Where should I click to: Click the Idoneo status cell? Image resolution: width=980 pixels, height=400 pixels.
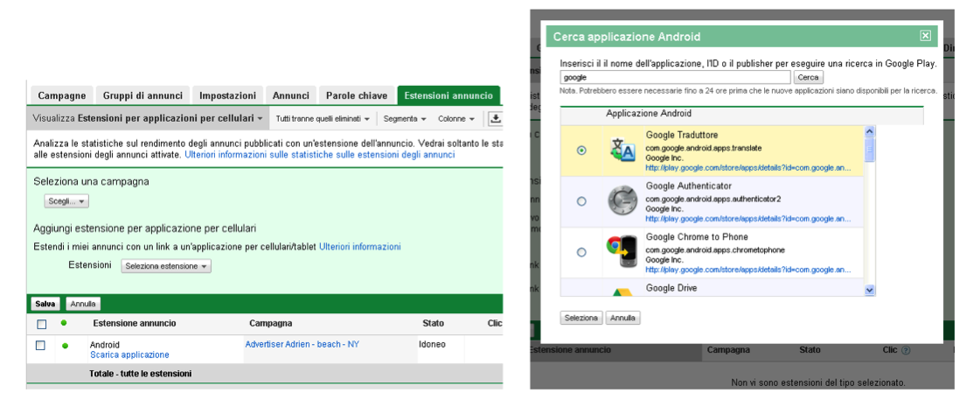point(433,344)
